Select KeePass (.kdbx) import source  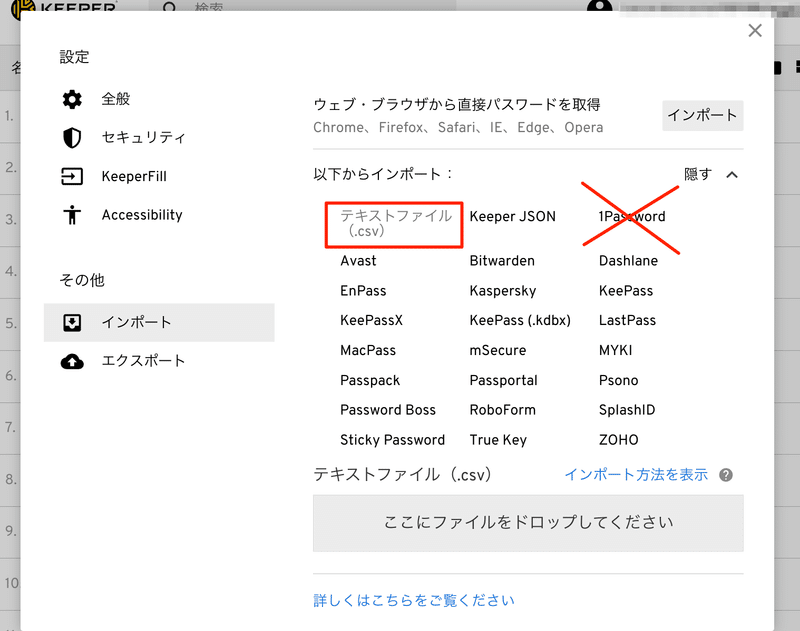(x=520, y=321)
